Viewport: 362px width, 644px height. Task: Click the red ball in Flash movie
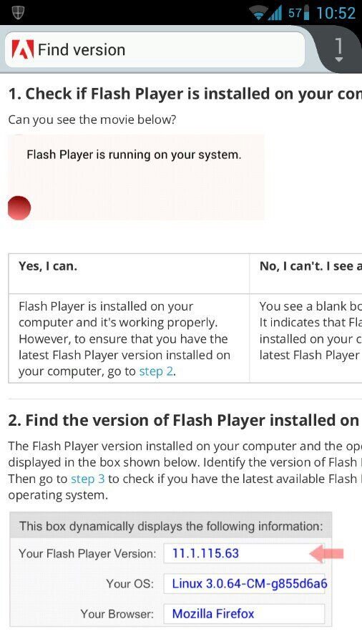pos(19,208)
